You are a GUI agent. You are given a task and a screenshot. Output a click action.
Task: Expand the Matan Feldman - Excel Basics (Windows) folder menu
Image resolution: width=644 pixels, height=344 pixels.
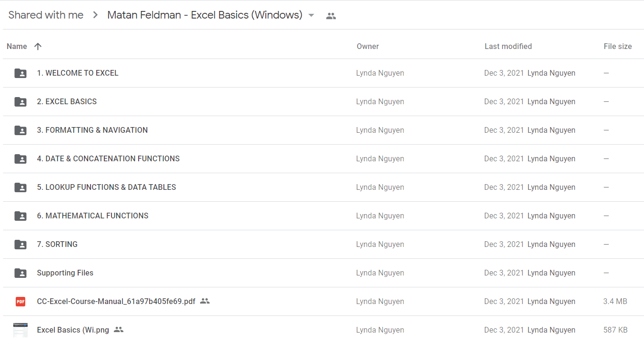[211, 15]
